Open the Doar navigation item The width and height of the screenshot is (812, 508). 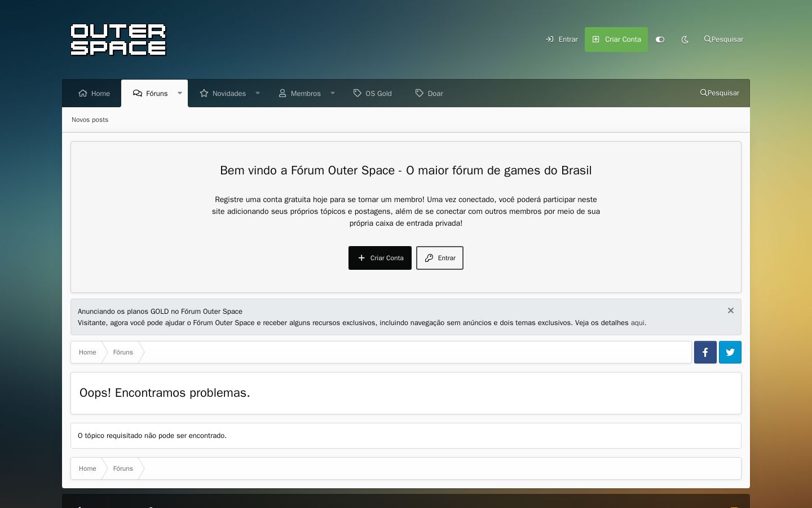coord(429,93)
